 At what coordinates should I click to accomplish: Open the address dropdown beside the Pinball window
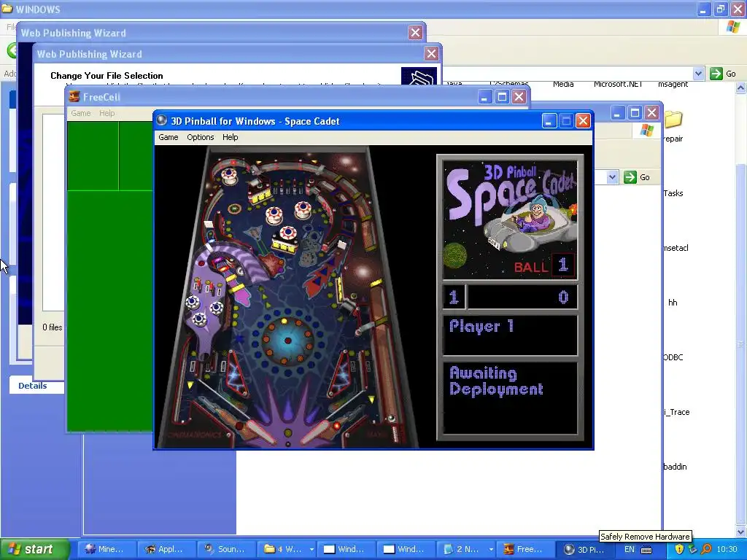612,177
